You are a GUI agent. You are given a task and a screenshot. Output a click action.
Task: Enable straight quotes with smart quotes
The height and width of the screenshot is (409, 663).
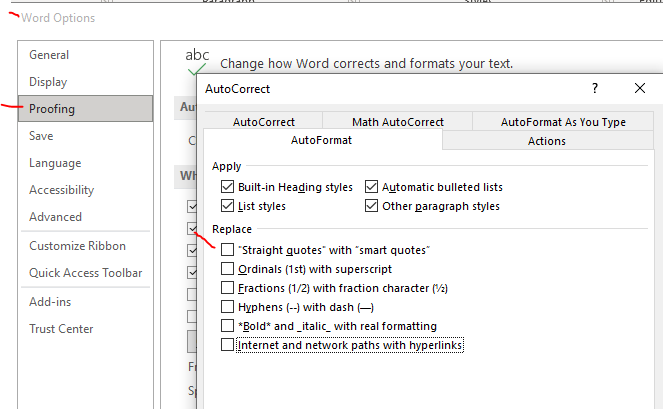point(228,249)
